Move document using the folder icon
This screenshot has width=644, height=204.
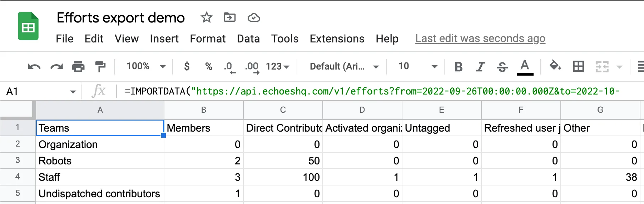[229, 17]
